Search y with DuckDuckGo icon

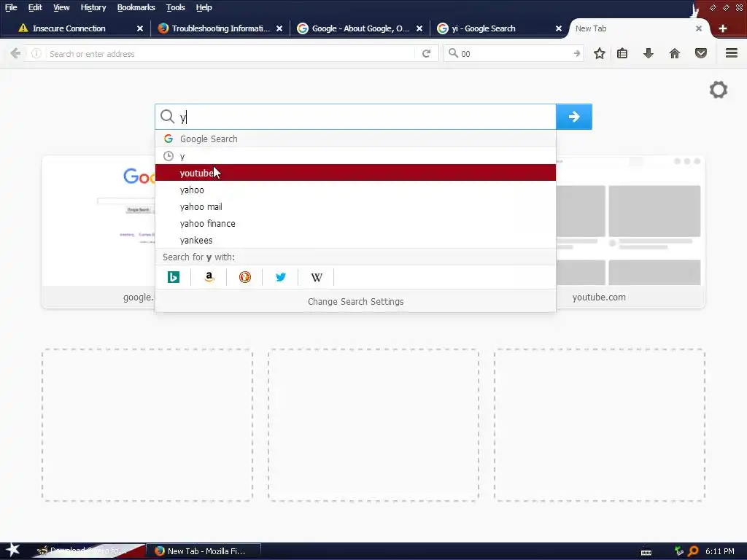[245, 276]
